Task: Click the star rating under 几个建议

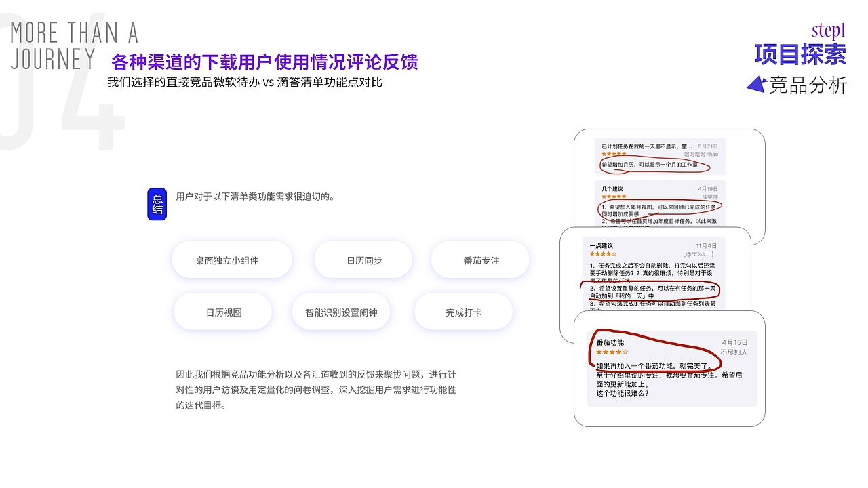Action: (x=613, y=196)
